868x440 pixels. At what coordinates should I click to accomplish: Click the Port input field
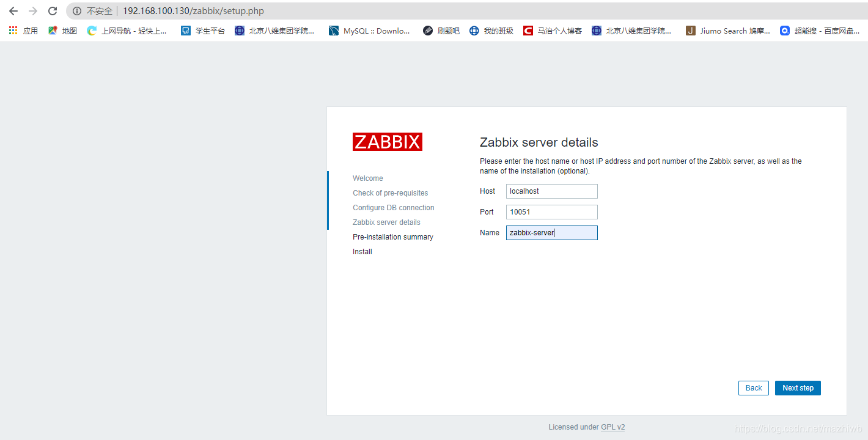click(552, 212)
